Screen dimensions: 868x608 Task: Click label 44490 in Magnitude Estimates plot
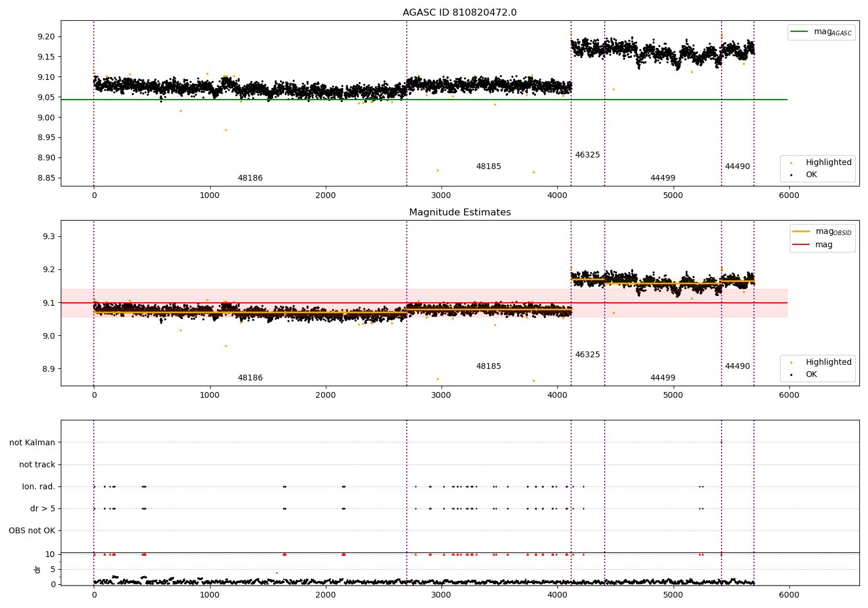point(737,367)
